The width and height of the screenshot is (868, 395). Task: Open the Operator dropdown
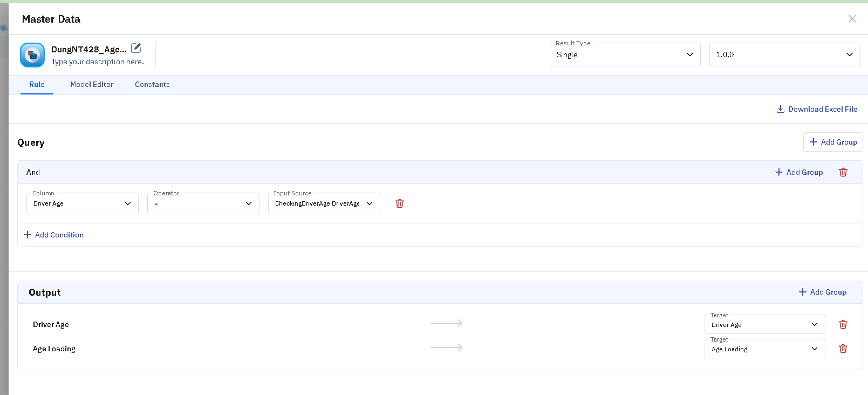(203, 203)
